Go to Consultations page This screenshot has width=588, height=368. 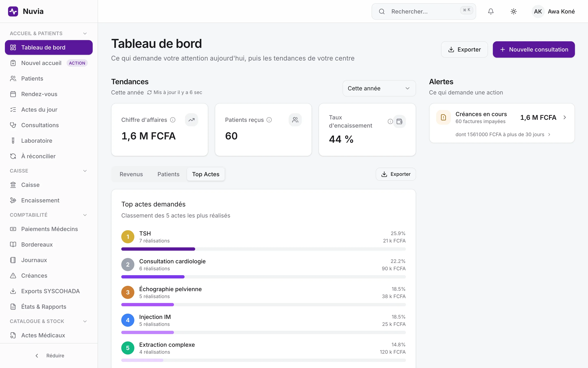pyautogui.click(x=49, y=125)
